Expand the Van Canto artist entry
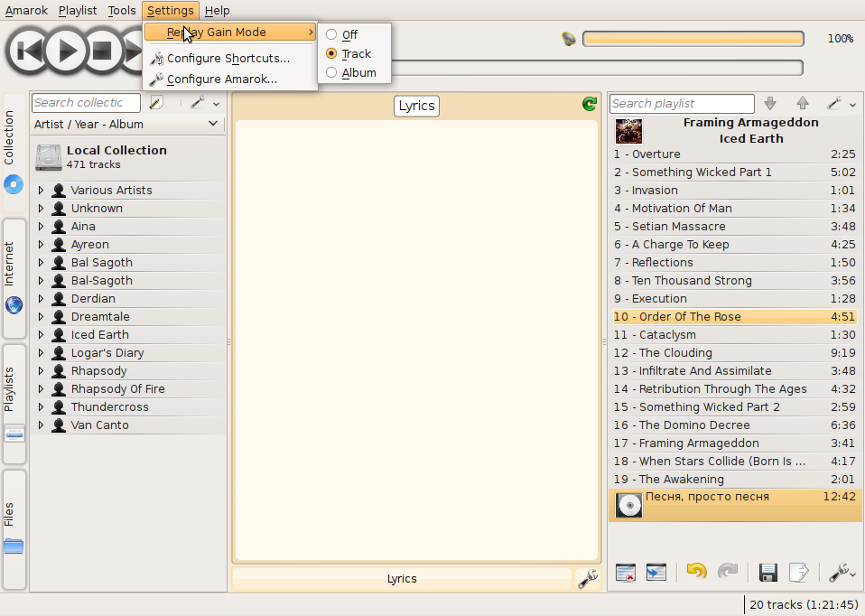 click(41, 425)
